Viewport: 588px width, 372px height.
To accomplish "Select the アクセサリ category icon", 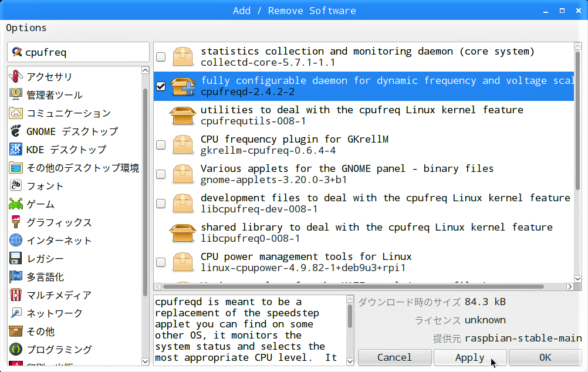I will [x=16, y=76].
